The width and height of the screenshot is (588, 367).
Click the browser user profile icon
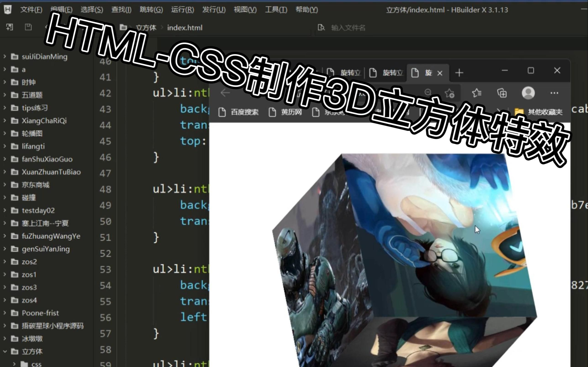[528, 93]
